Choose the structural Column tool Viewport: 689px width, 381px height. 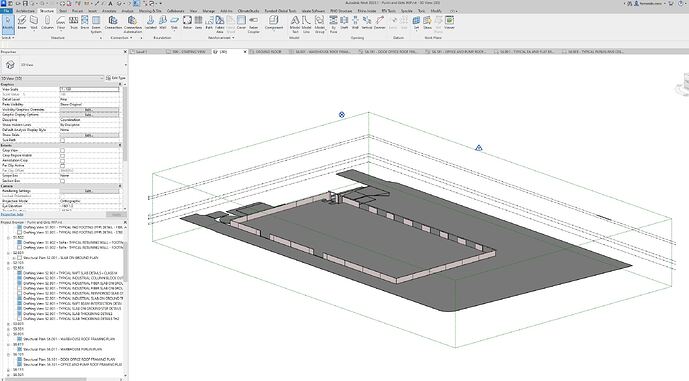pyautogui.click(x=47, y=23)
